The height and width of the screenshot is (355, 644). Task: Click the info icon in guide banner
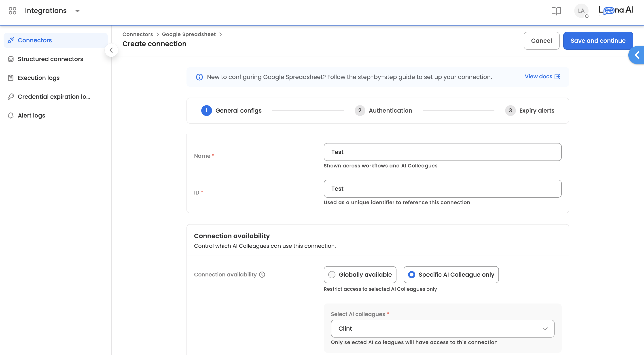[x=199, y=77]
